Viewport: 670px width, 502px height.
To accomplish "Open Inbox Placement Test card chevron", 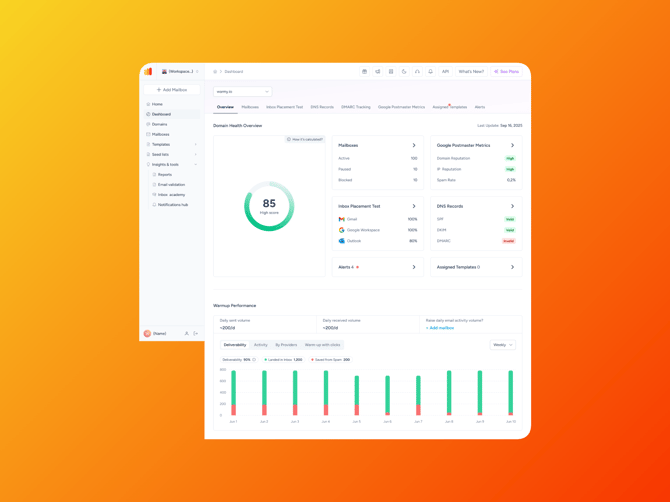I will [x=414, y=206].
